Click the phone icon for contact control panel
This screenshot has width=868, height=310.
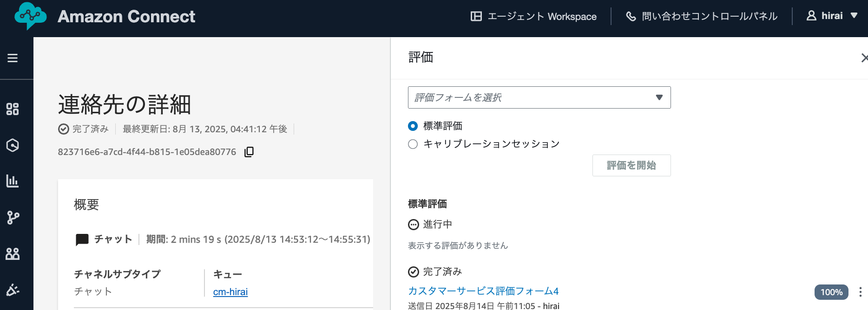631,16
